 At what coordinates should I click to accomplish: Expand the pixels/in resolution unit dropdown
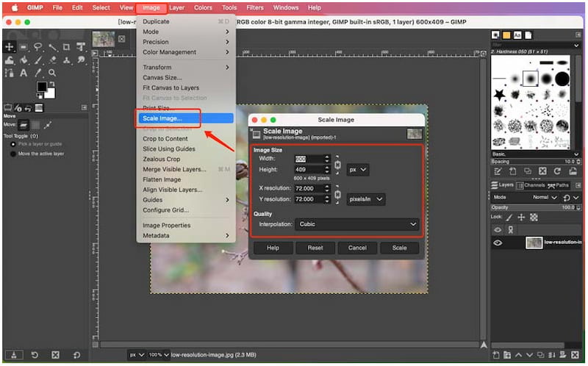pos(366,199)
